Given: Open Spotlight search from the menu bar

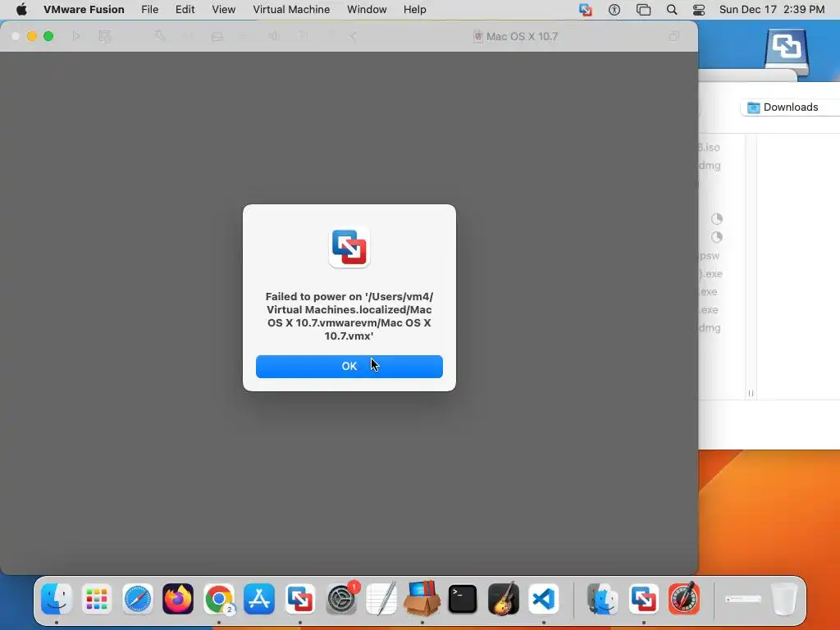Looking at the screenshot, I should (x=671, y=10).
